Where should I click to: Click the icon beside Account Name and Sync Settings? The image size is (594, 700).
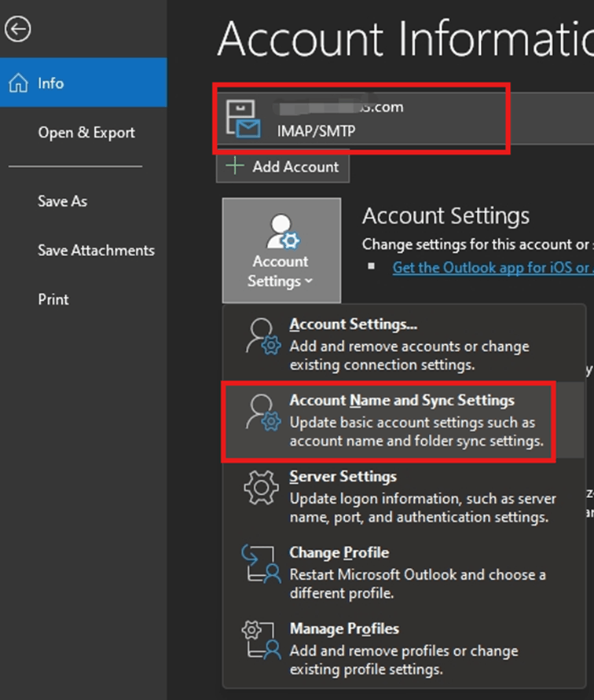point(263,412)
